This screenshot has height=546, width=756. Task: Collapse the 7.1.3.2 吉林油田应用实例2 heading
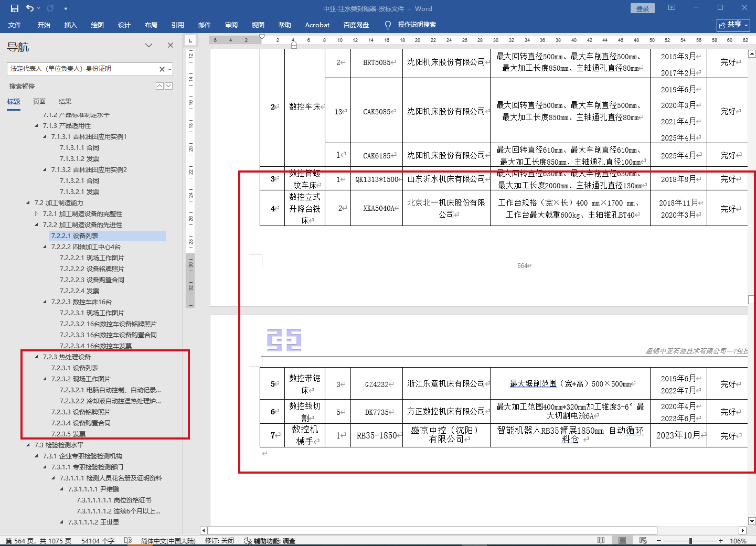45,170
